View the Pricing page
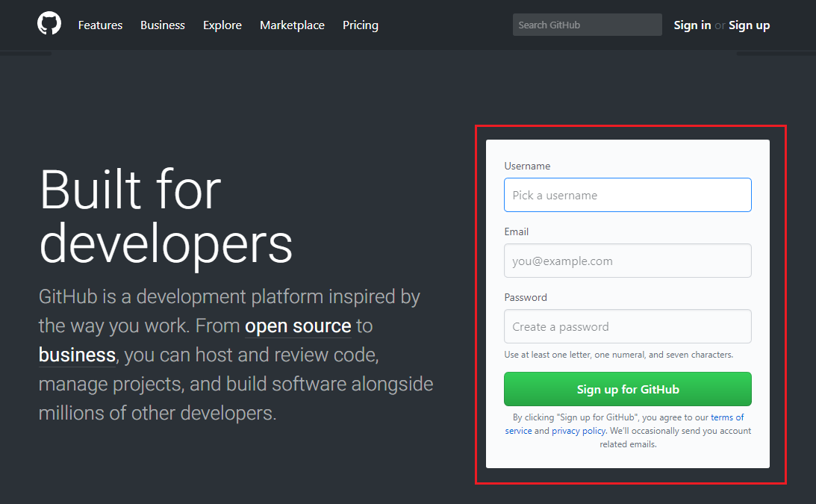This screenshot has height=504, width=816. click(x=360, y=25)
